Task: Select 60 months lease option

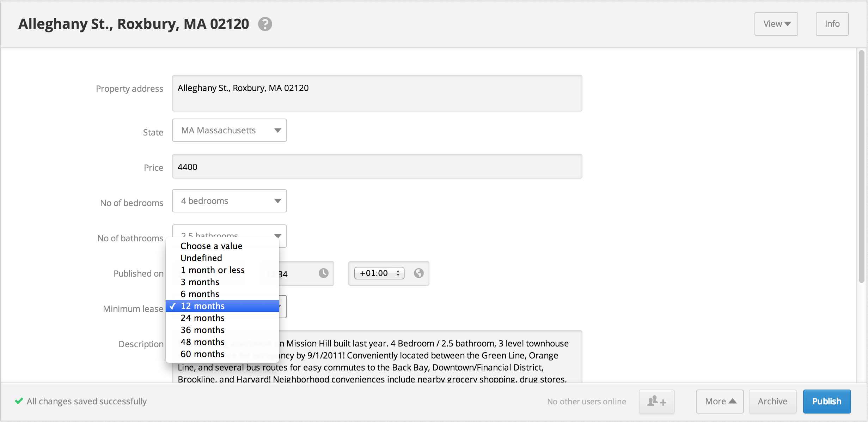Action: 203,354
